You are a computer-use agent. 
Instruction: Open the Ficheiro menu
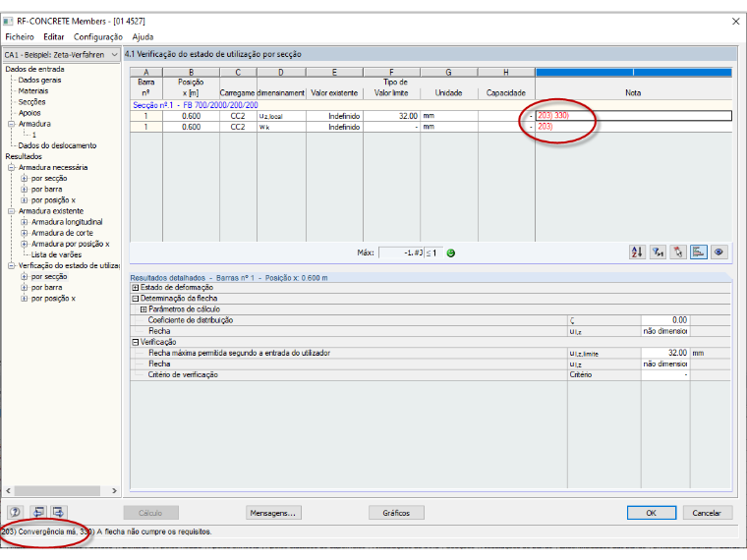coord(20,36)
